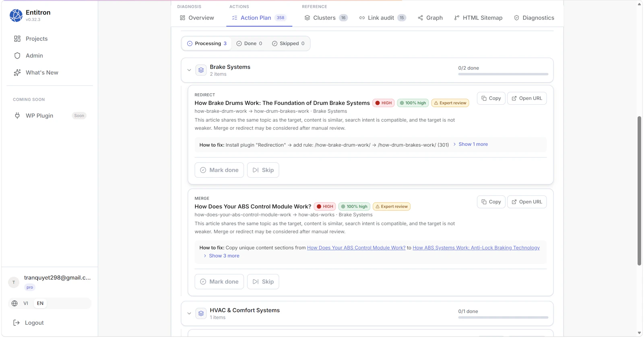The image size is (644, 338).
Task: Skip the ABS Control Module item
Action: click(x=263, y=282)
